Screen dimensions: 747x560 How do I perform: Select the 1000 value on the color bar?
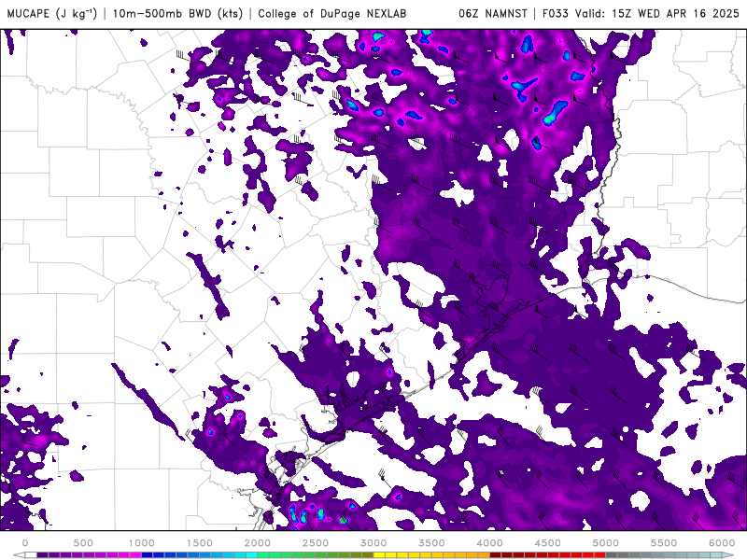(x=142, y=543)
